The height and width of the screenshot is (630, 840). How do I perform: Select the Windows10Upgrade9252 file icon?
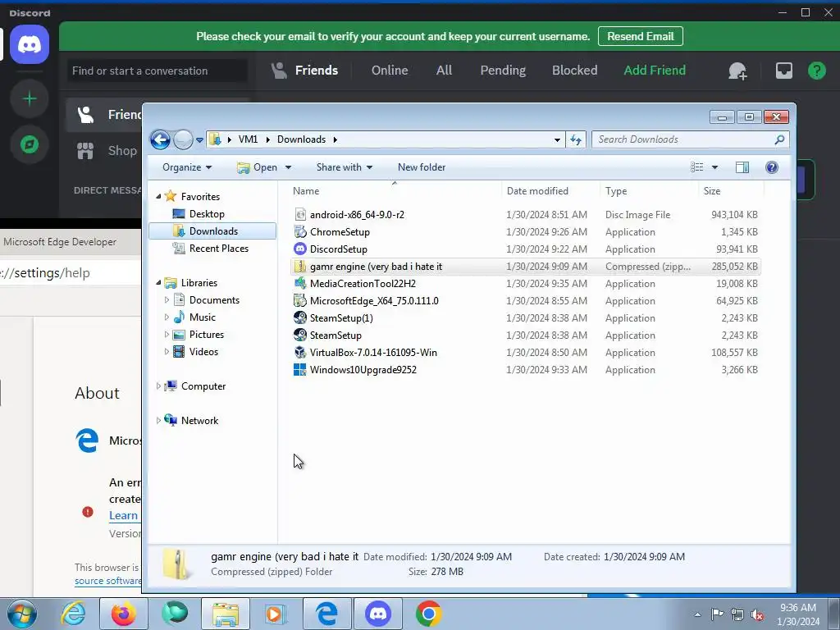pos(300,370)
